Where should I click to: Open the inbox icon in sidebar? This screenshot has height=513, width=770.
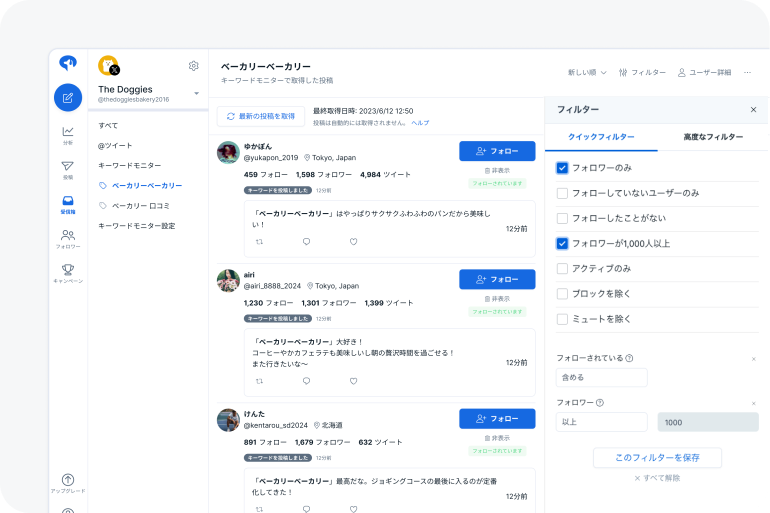coord(68,200)
